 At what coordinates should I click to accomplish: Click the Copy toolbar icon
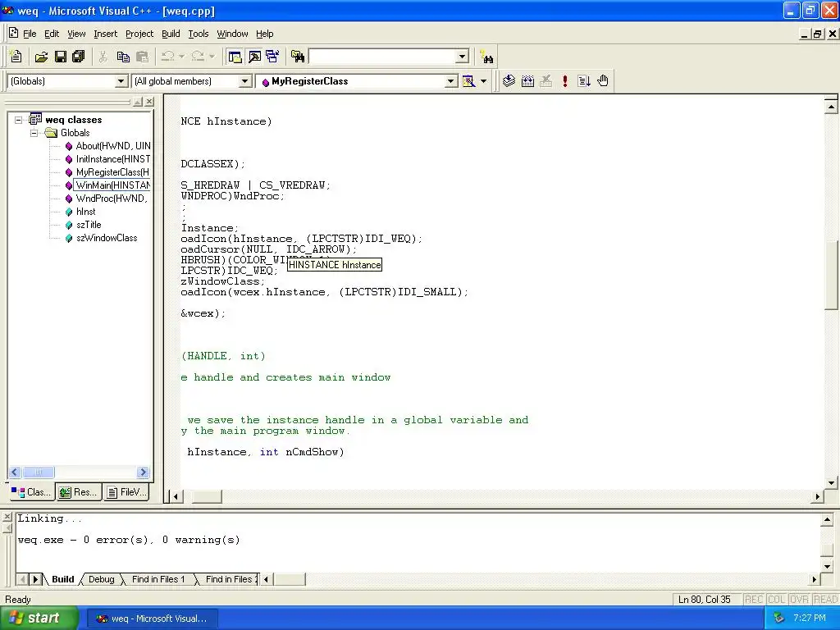tap(123, 57)
